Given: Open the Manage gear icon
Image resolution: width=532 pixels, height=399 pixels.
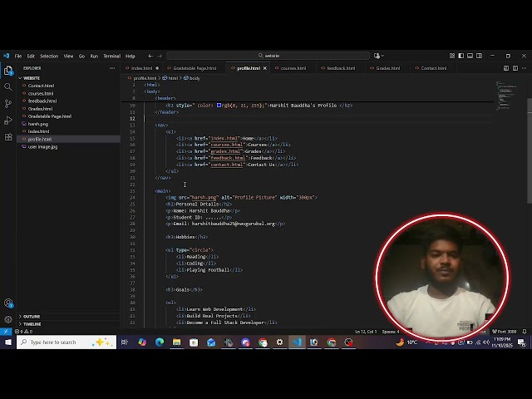Looking at the screenshot, I should [8, 319].
